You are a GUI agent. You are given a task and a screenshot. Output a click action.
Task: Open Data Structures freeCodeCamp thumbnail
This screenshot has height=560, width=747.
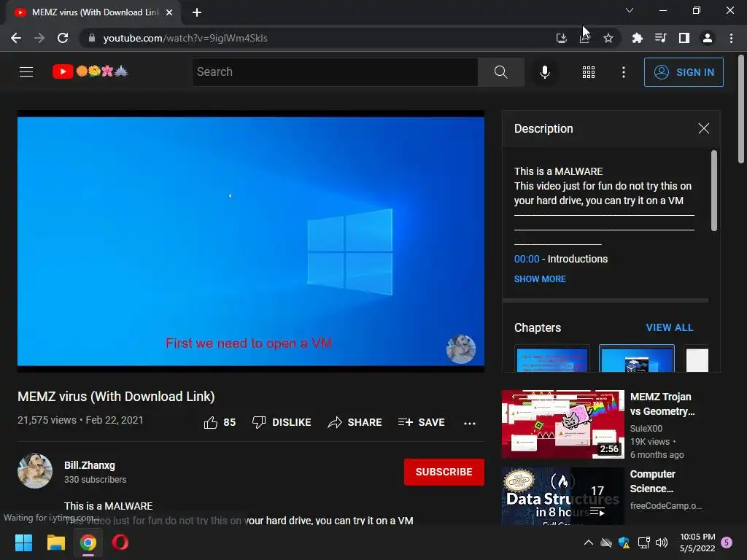562,496
